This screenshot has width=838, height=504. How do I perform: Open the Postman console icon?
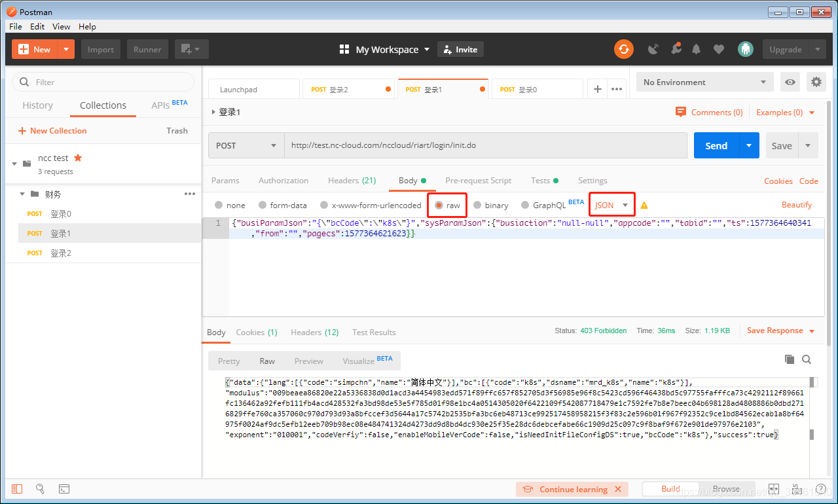(x=64, y=489)
